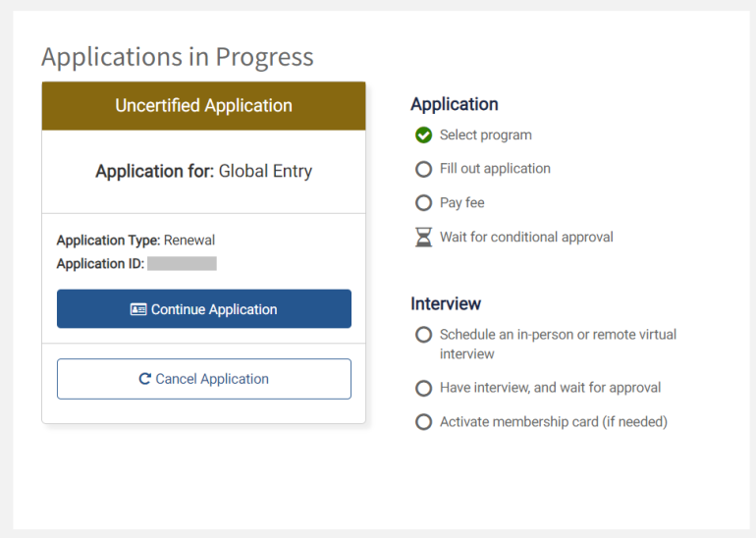The width and height of the screenshot is (756, 538).
Task: Click the circle beside Pay fee
Action: 423,203
